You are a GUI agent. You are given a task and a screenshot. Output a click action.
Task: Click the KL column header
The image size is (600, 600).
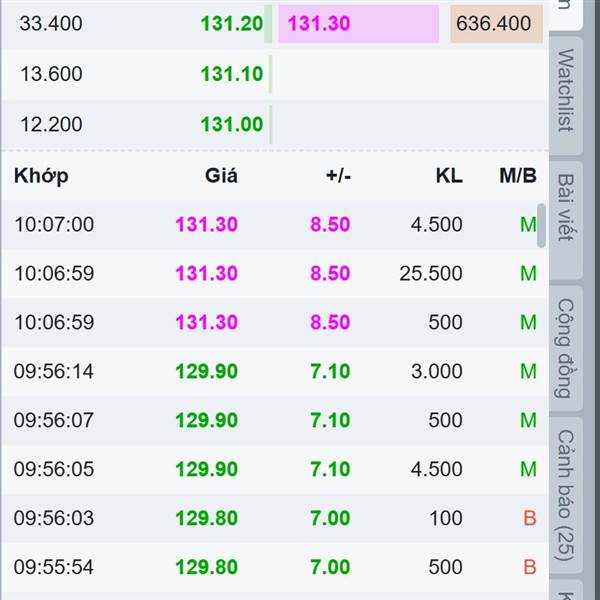[x=449, y=176]
